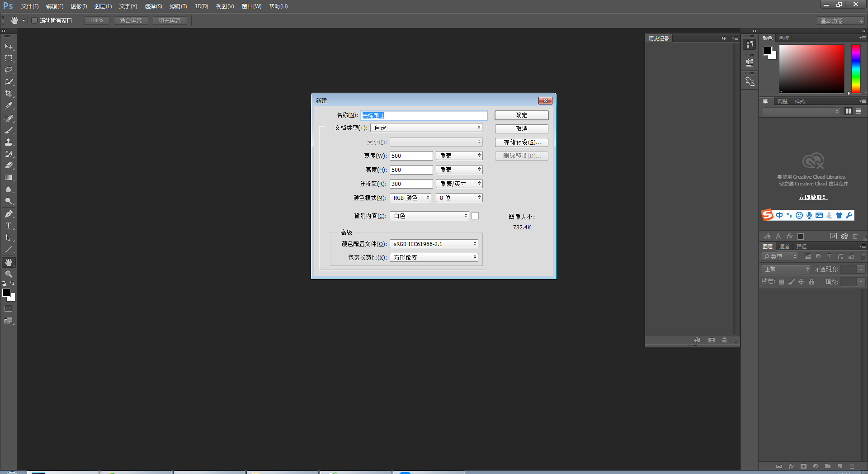Create snapshot camera icon in History panel

[712, 340]
